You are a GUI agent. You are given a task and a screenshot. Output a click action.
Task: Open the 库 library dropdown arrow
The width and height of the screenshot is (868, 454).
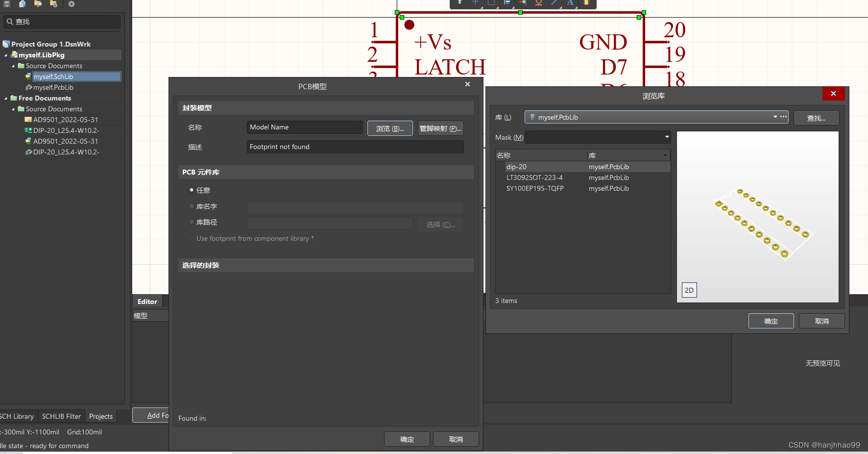[x=775, y=117]
